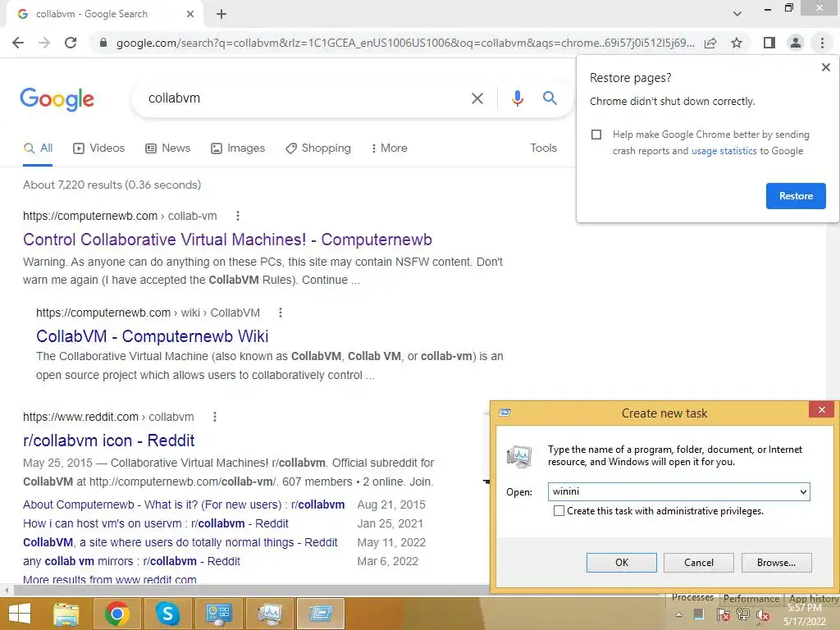Click the network tray icon
Image resolution: width=840 pixels, height=630 pixels.
(x=743, y=614)
